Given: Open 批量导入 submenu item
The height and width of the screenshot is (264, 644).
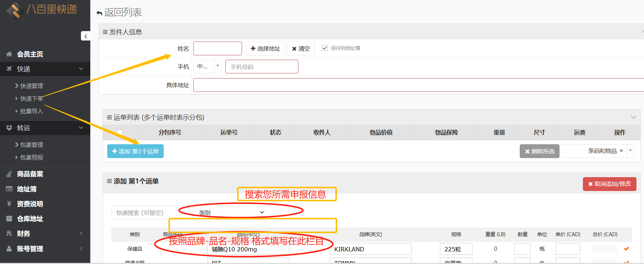Looking at the screenshot, I should 31,111.
